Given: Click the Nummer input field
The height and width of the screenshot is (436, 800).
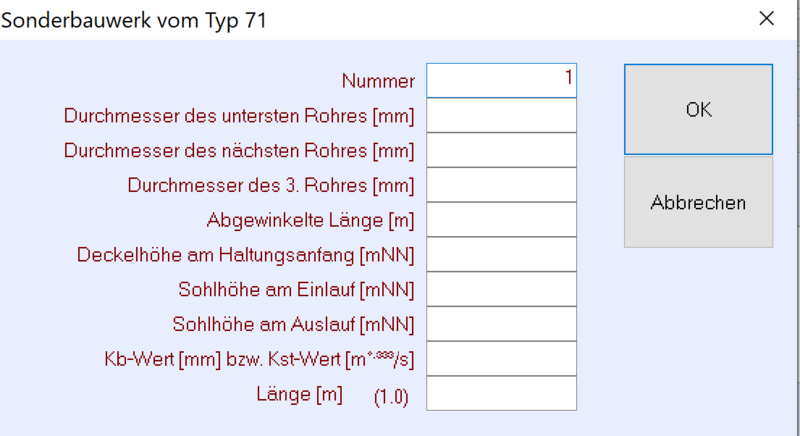Looking at the screenshot, I should pyautogui.click(x=501, y=81).
